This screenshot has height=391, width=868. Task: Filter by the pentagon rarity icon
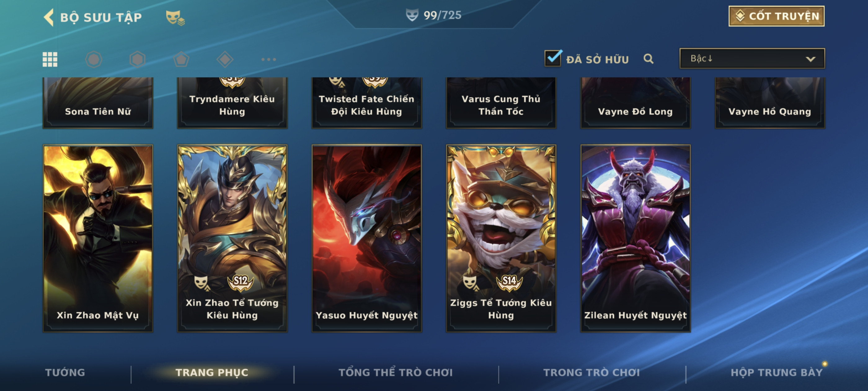click(181, 59)
